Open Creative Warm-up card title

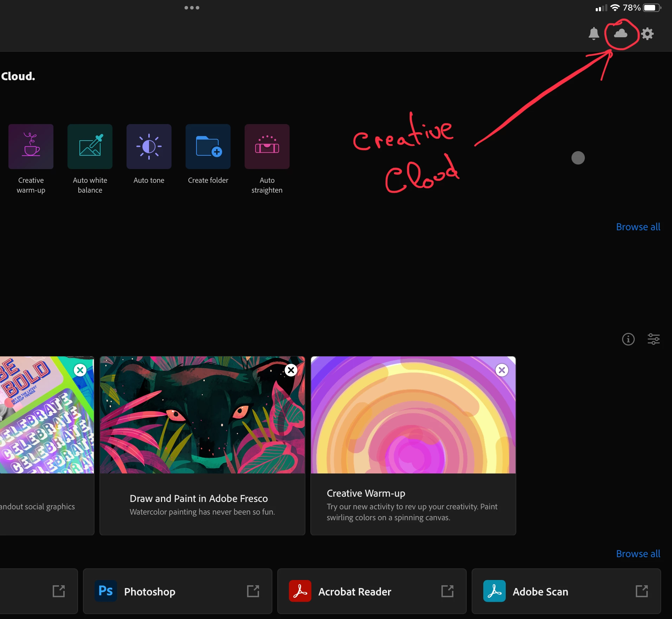(366, 493)
